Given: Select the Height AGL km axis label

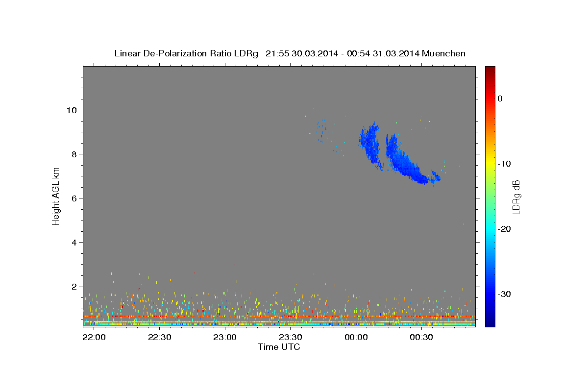Looking at the screenshot, I should point(56,196).
